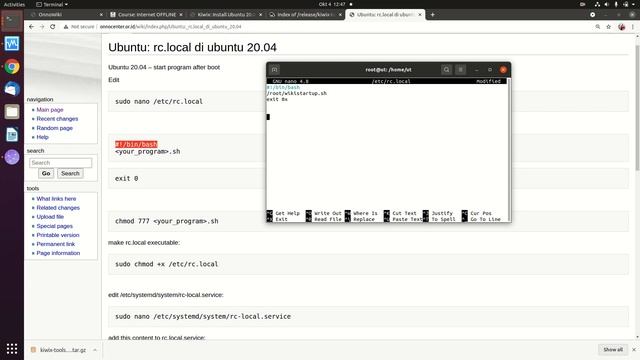Click the highlighted #!/bin/bash text

coord(136,144)
